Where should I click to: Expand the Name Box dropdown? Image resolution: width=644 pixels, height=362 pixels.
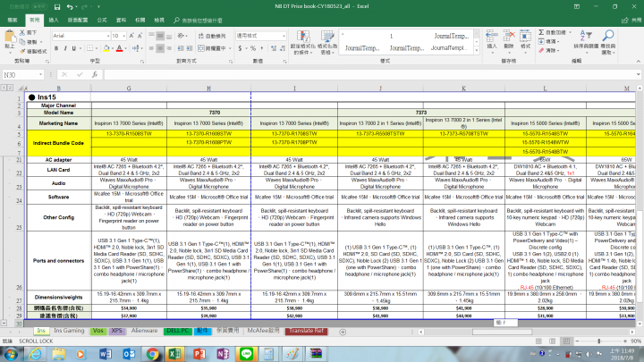(x=40, y=75)
